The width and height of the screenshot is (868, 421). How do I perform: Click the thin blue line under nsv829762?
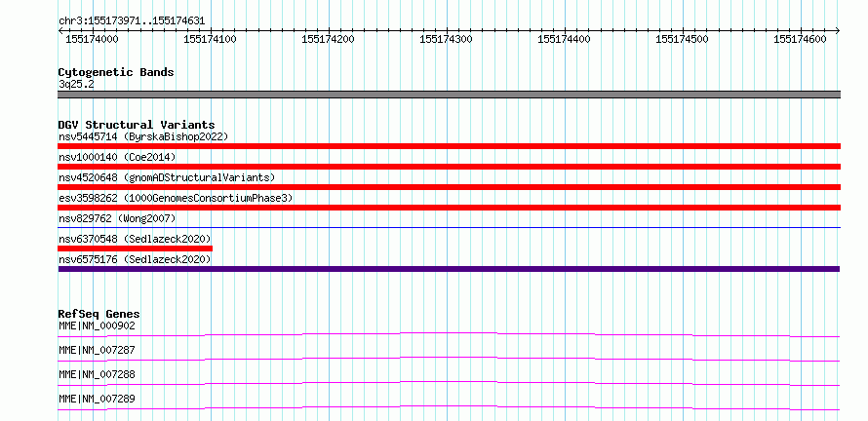point(449,227)
